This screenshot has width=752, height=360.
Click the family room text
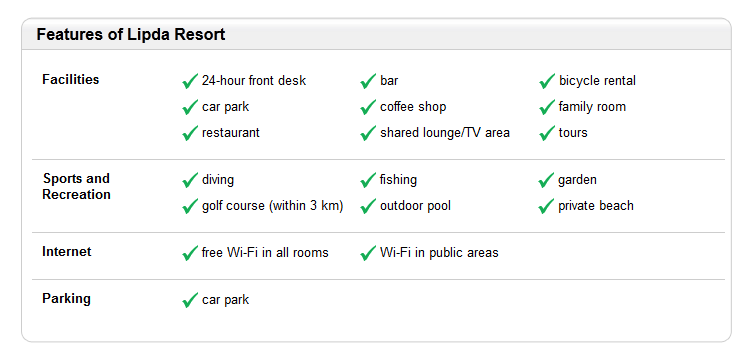coord(592,107)
